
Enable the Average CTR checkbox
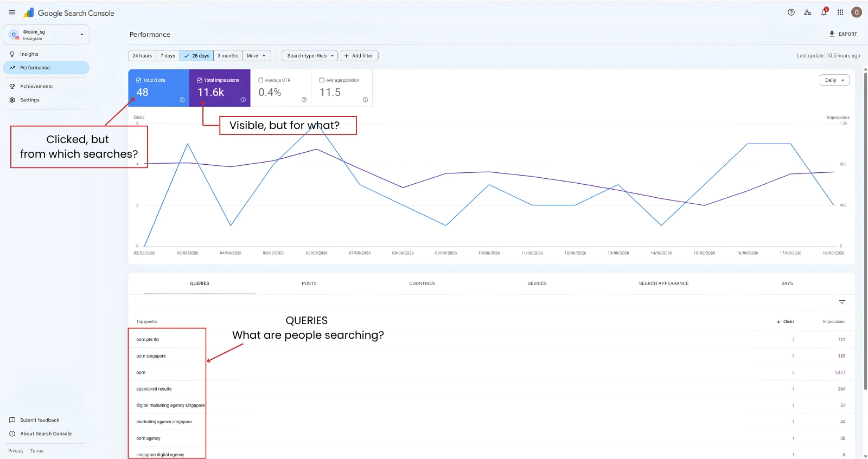260,80
